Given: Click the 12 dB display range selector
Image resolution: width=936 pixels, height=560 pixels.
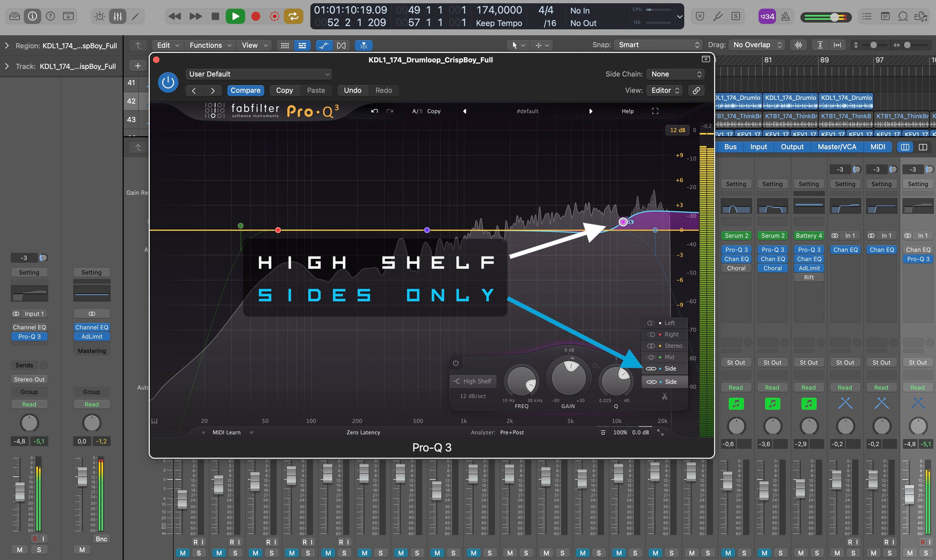Looking at the screenshot, I should (x=678, y=130).
